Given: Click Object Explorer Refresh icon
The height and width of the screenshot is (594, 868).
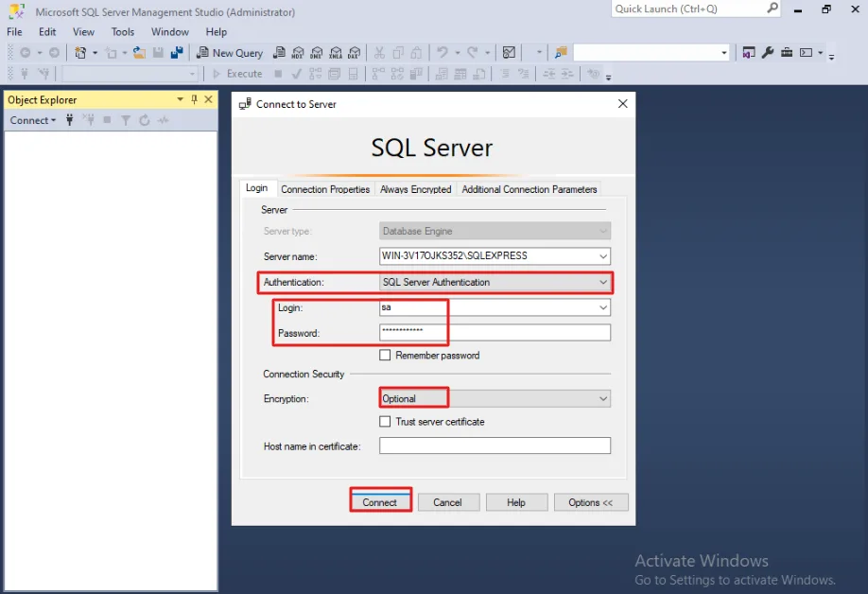Looking at the screenshot, I should [145, 120].
